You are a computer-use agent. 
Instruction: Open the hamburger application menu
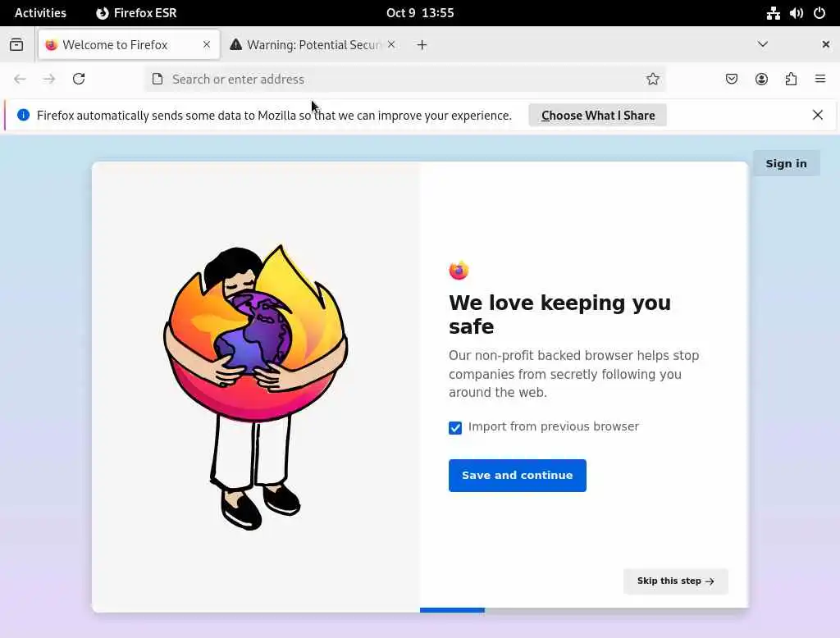(x=820, y=80)
